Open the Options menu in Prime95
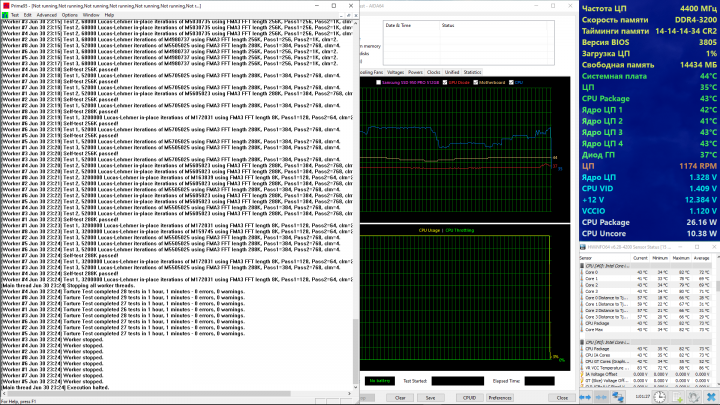This screenshot has height=405, width=720. click(70, 15)
